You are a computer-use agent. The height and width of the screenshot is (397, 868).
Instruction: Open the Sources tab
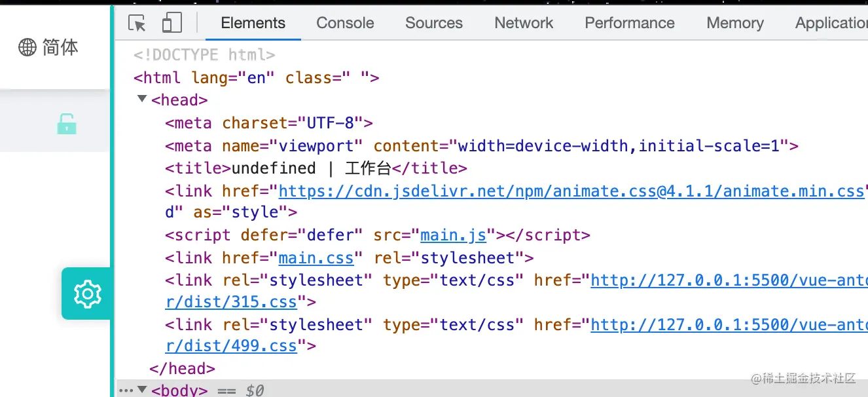pyautogui.click(x=434, y=23)
